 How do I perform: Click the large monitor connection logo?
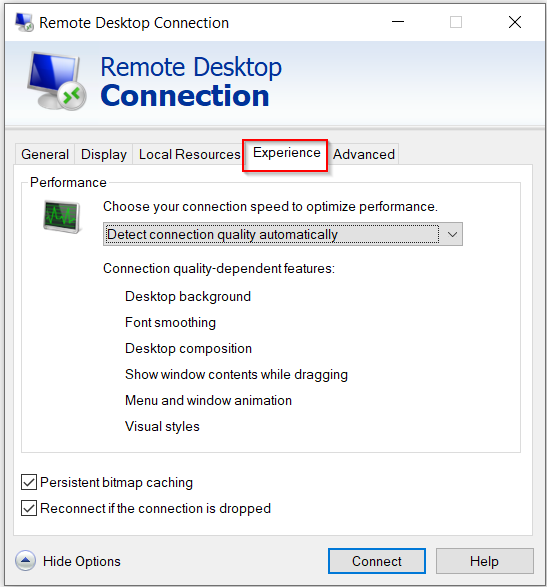[x=57, y=81]
